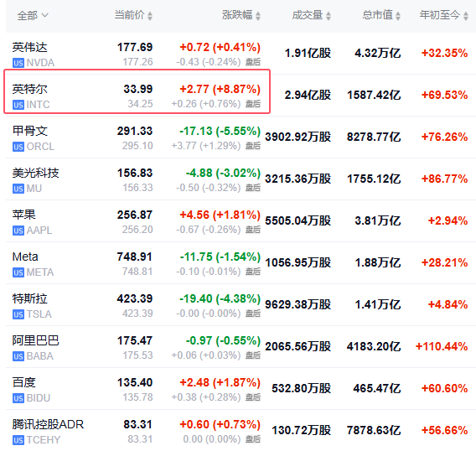Click the US badge next to NVDA

[18, 63]
